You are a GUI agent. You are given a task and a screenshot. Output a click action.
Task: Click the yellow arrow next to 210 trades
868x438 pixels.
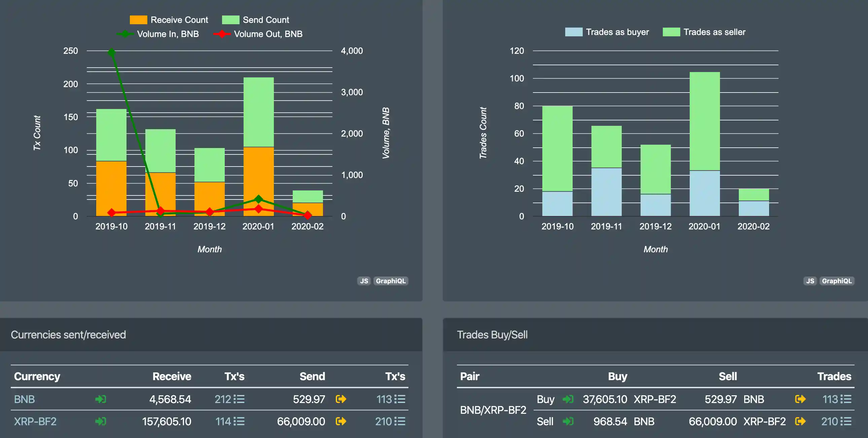(x=800, y=421)
